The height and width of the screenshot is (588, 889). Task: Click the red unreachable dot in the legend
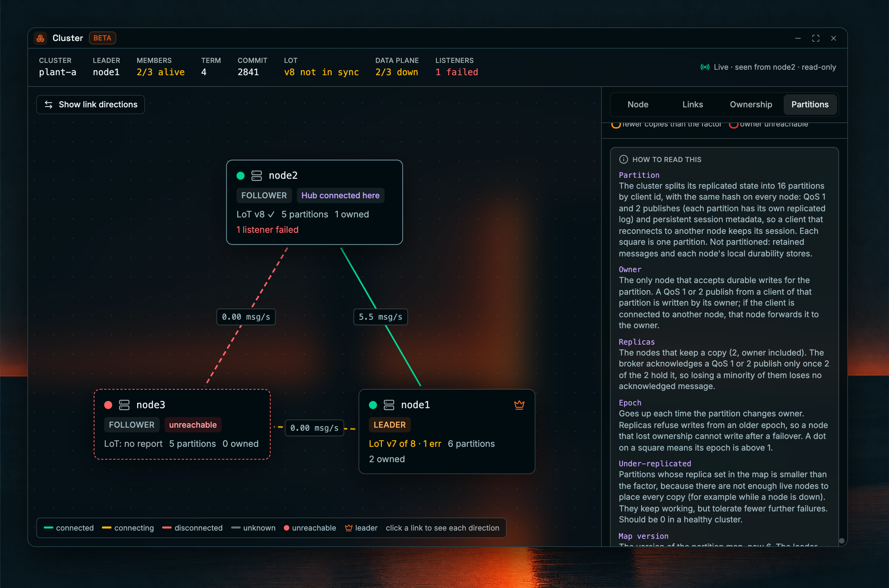(286, 528)
